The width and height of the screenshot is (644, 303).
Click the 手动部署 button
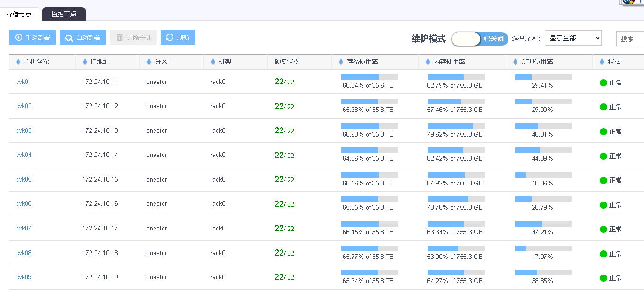click(33, 37)
